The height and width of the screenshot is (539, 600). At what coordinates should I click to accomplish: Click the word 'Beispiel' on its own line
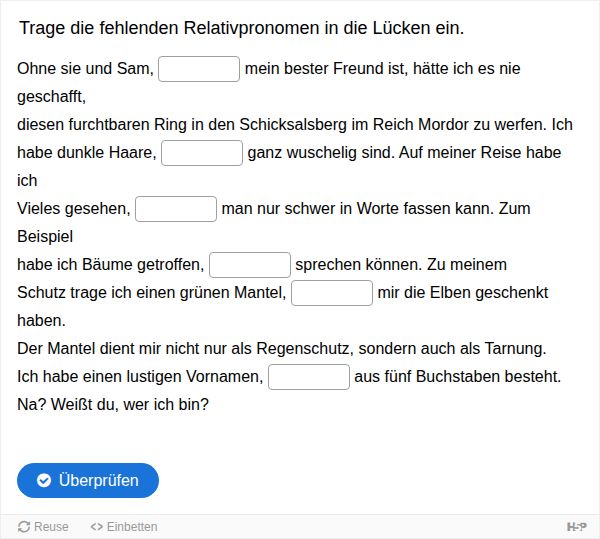coord(45,237)
